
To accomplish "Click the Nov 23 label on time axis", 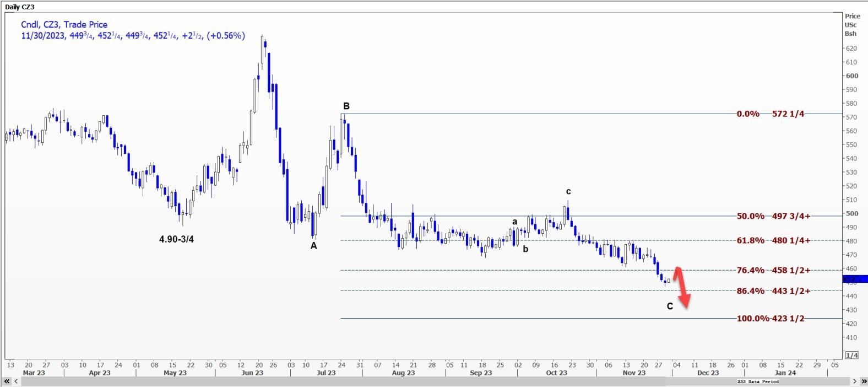I will [x=634, y=373].
